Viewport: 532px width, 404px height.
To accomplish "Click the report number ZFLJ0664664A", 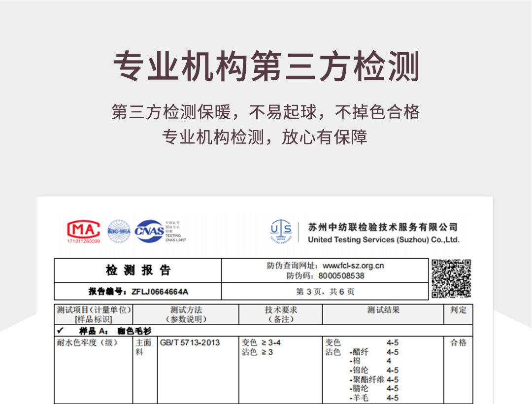I will click(x=160, y=292).
